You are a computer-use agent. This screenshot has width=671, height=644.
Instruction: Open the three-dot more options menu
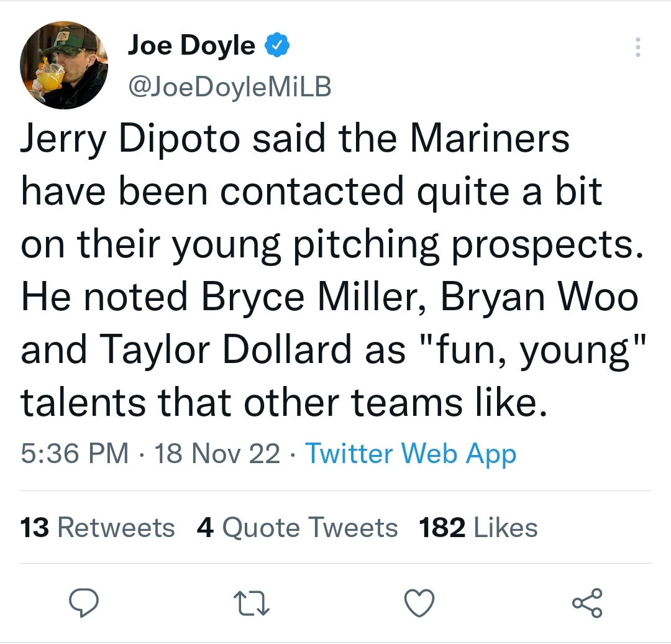click(x=638, y=47)
